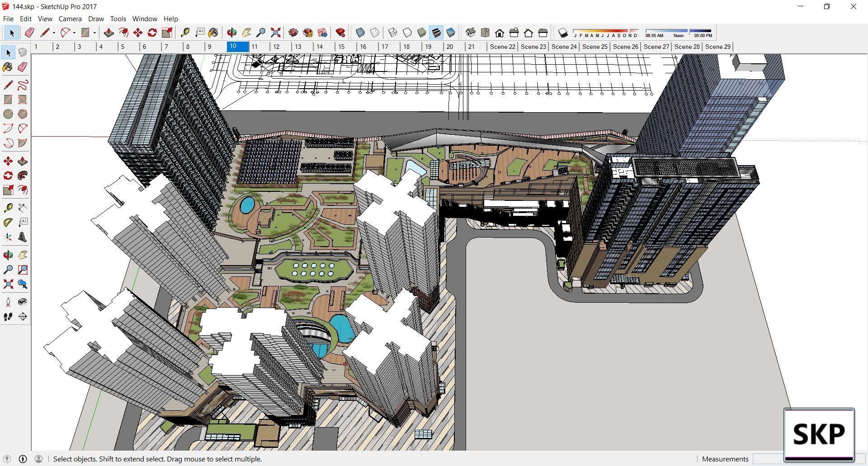Switch to the Scene 25 tab
Viewport: 868px width, 466px height.
tap(594, 47)
